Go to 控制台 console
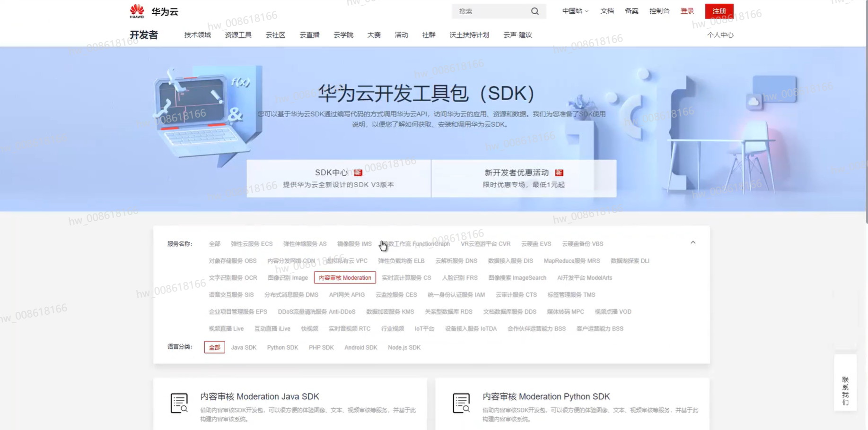868x430 pixels. click(659, 11)
